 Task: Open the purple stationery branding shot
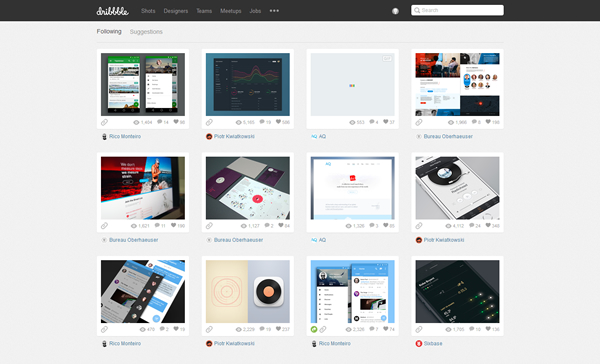point(248,188)
